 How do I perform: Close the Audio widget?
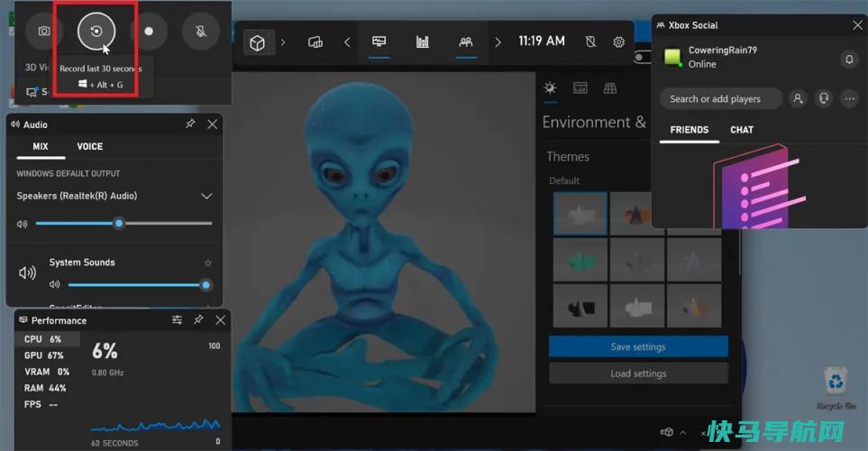[x=212, y=124]
